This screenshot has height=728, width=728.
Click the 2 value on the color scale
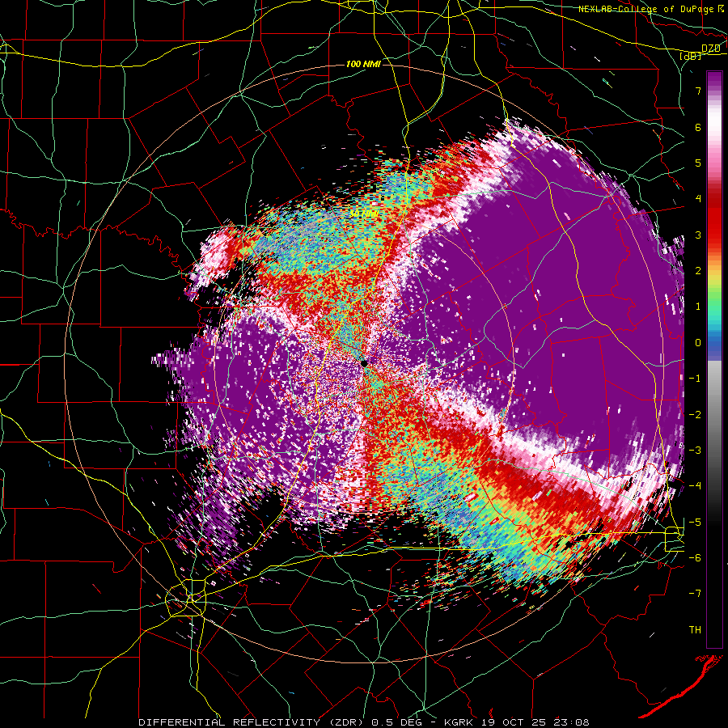click(x=698, y=270)
